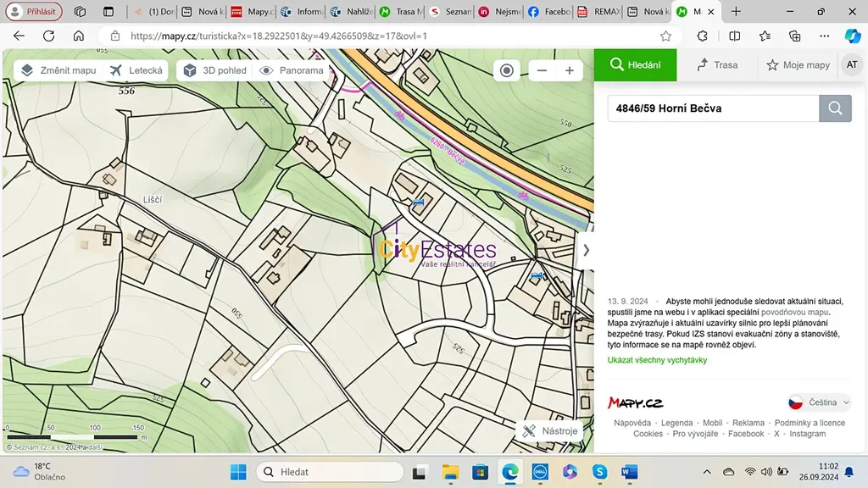Open the Nástroje tools button
This screenshot has width=868, height=488.
click(x=550, y=430)
